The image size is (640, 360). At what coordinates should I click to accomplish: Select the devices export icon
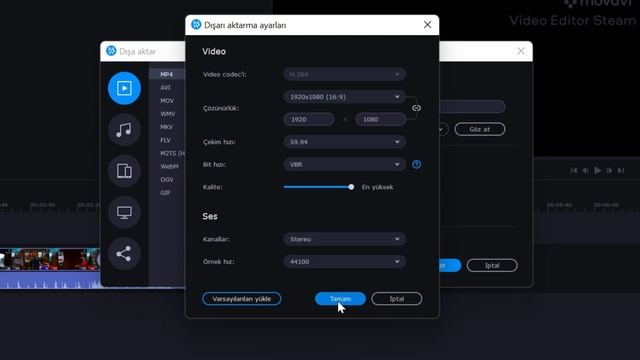click(124, 171)
